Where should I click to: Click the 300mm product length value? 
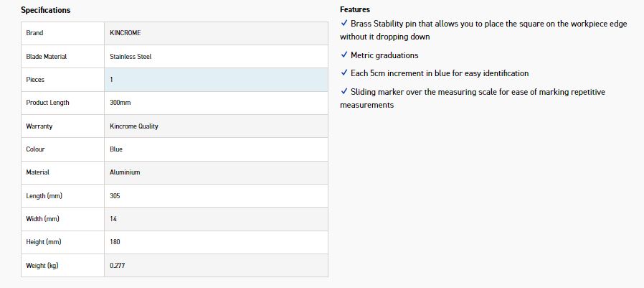120,103
